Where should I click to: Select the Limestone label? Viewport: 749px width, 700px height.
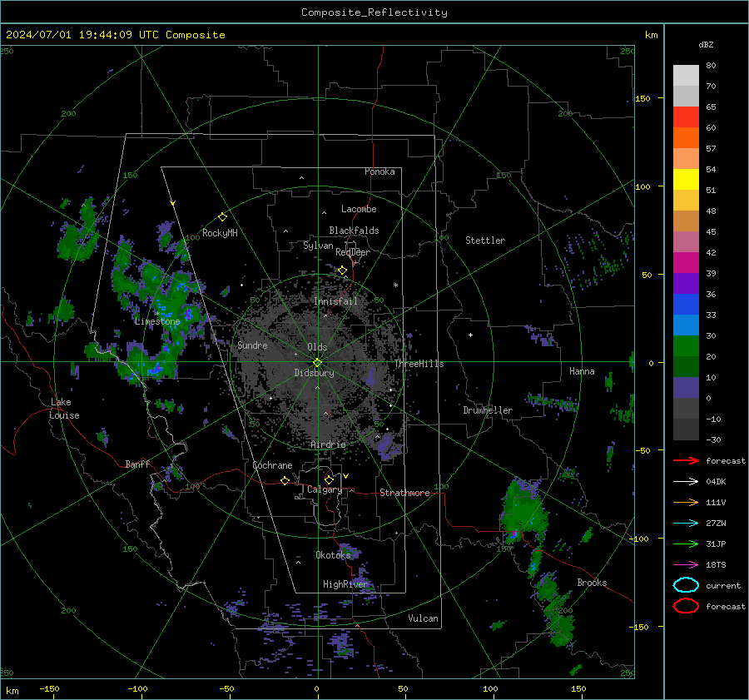(157, 321)
